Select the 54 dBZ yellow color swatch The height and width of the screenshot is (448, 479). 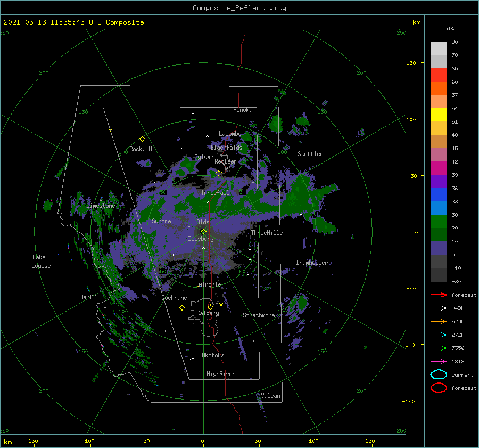coord(439,115)
